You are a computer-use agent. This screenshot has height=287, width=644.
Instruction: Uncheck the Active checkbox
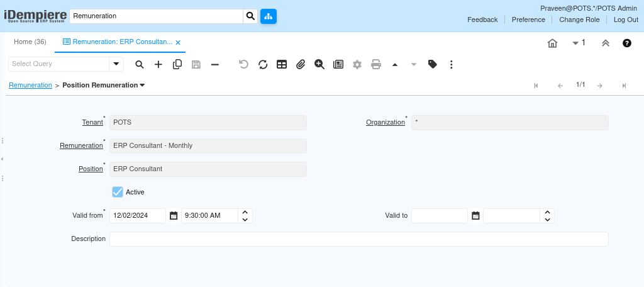coord(118,192)
